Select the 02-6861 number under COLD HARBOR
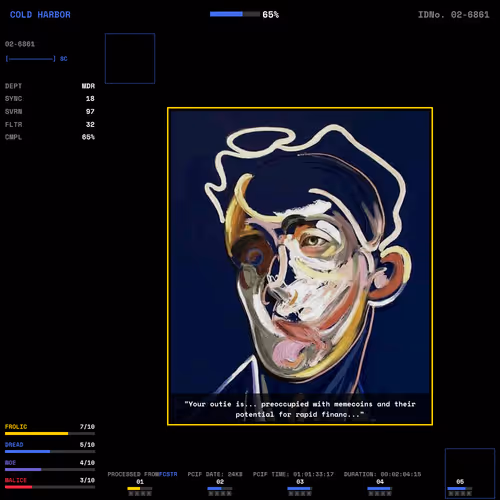 [20, 44]
